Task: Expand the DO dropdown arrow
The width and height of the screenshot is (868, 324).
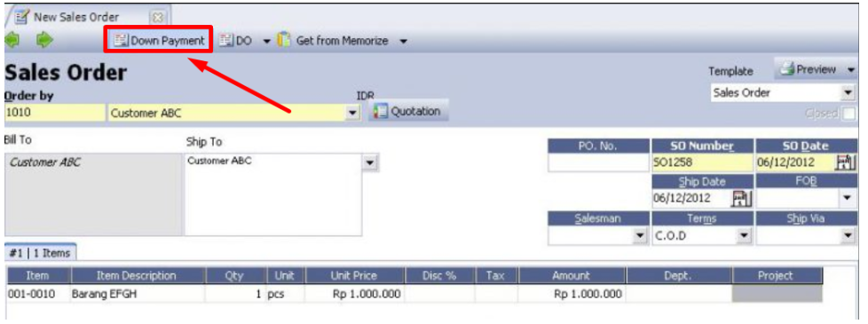Action: pos(266,42)
